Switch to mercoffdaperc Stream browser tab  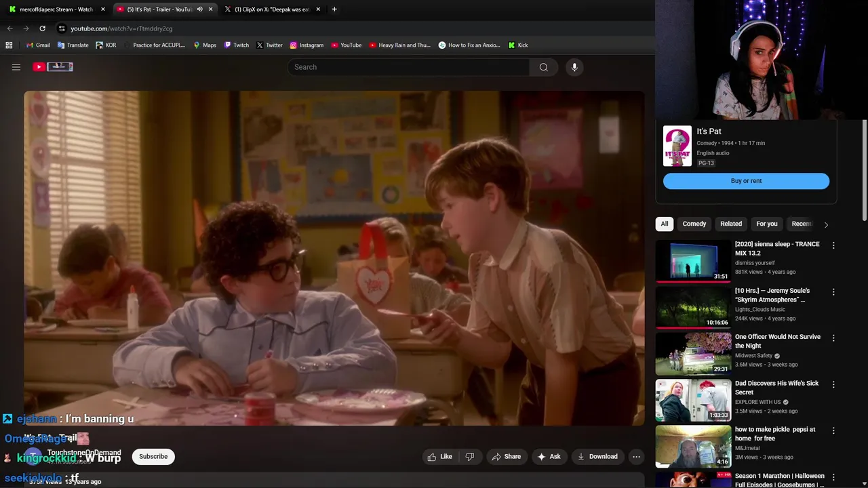click(56, 9)
